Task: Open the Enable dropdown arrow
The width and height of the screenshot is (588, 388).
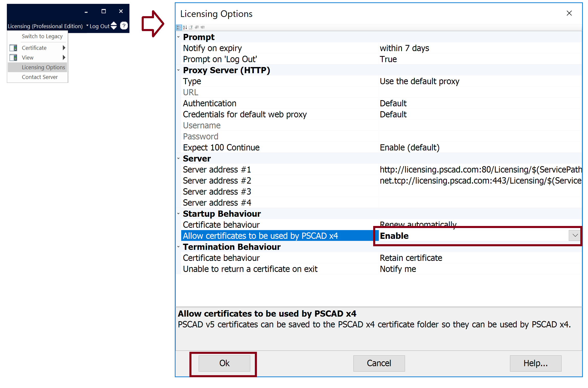Action: [x=575, y=235]
